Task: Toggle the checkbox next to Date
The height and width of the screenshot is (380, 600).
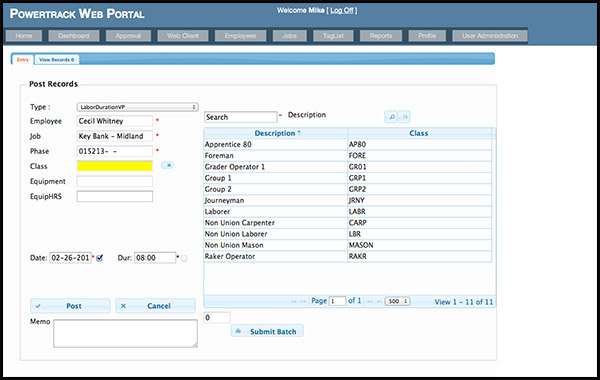Action: [100, 258]
